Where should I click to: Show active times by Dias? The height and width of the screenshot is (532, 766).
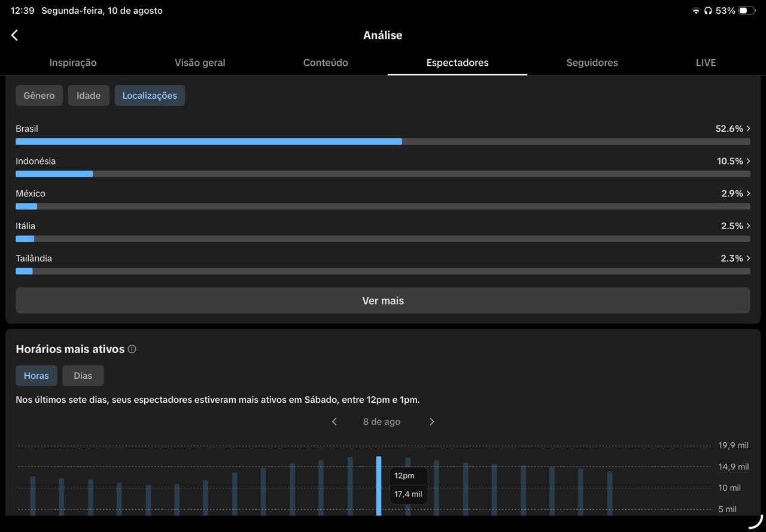pyautogui.click(x=83, y=376)
